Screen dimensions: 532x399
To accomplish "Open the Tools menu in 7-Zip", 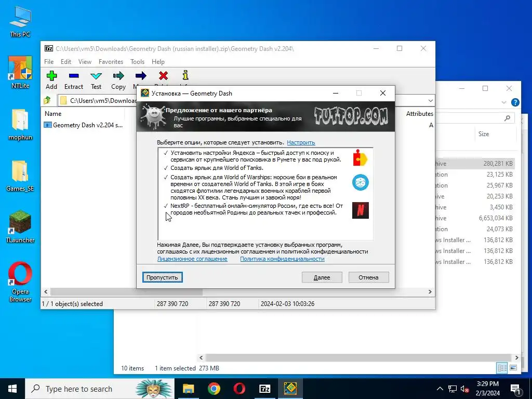I will pos(137,61).
